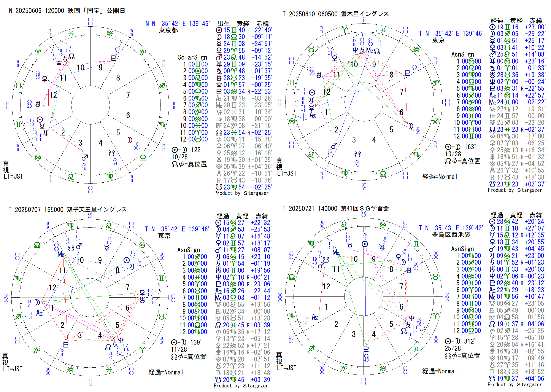Viewport: 551px width, 392px height.
Task: Click the title 'T 20250610 060500 蟹木星イングレス'
Action: (x=336, y=14)
